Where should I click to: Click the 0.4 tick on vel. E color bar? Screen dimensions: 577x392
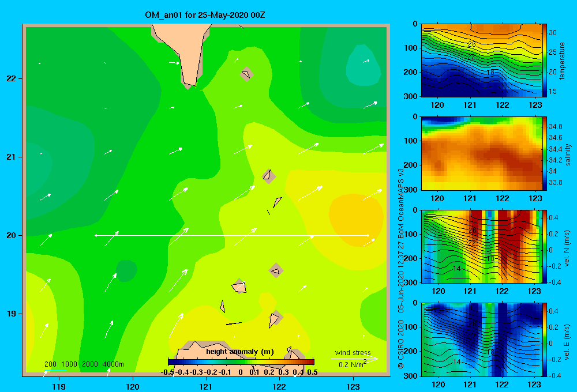pos(553,311)
